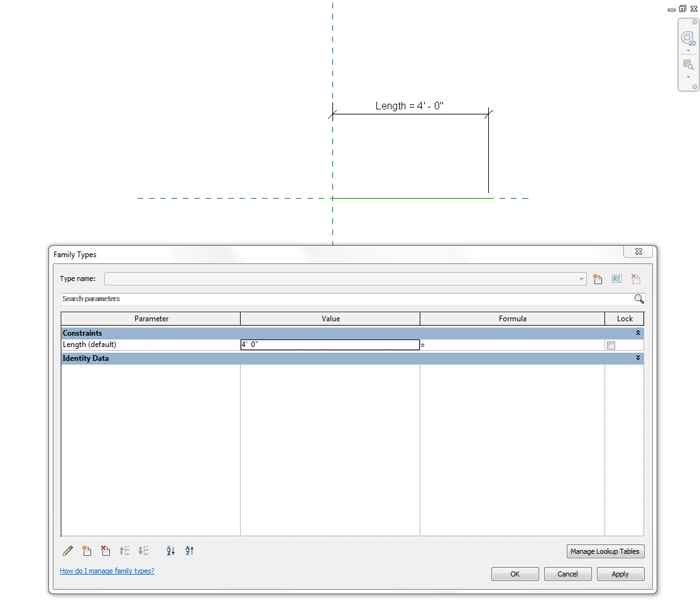The height and width of the screenshot is (601, 700).
Task: Enable the Lock checkbox for Length
Action: [x=611, y=345]
